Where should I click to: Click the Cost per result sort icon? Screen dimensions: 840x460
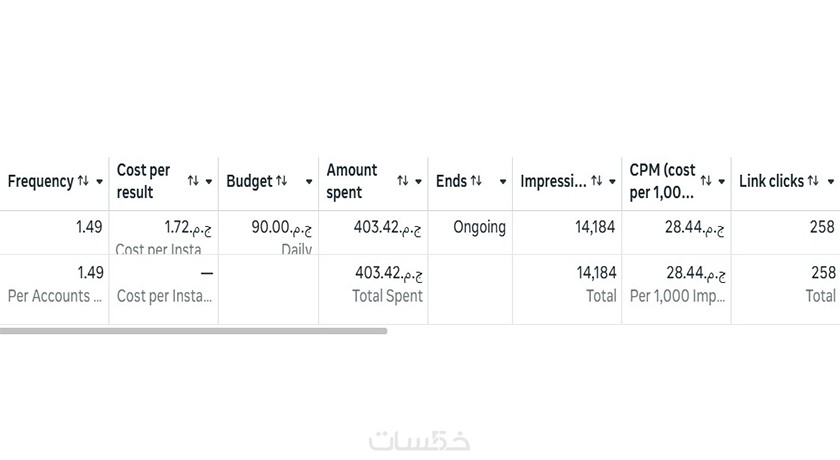pos(193,181)
